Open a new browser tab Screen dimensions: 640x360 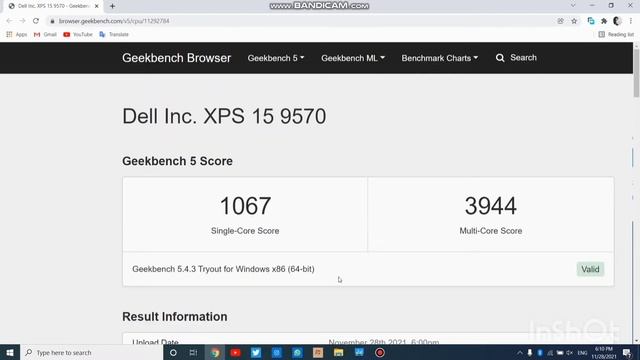pos(112,6)
